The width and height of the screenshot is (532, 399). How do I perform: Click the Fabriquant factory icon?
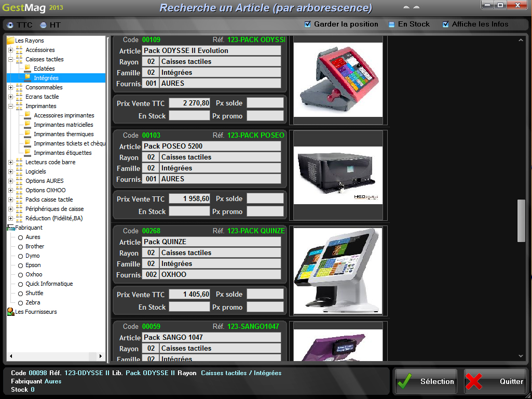click(x=10, y=228)
